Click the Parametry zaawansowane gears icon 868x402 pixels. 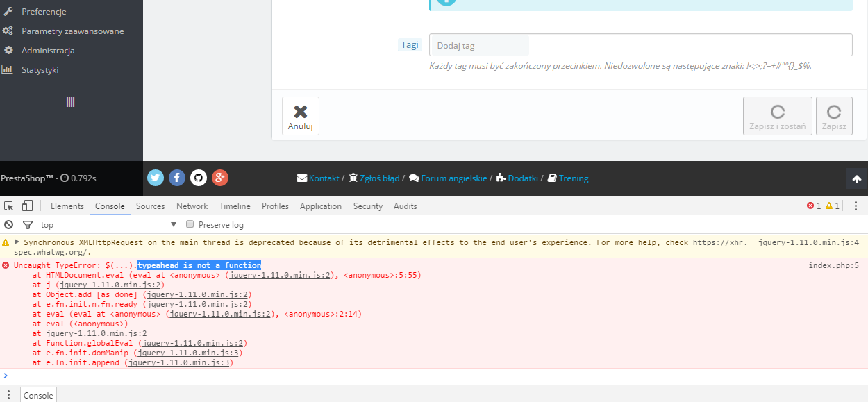(x=8, y=31)
